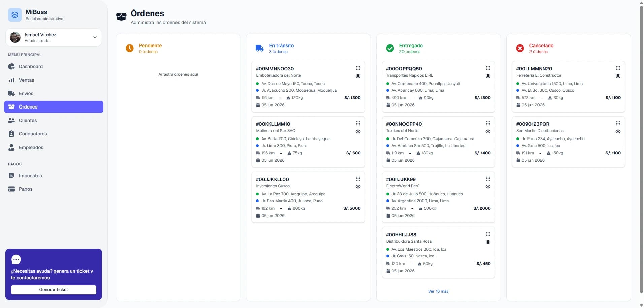
Task: View details of order #00IIJJKK99 via eye
Action: tap(488, 187)
